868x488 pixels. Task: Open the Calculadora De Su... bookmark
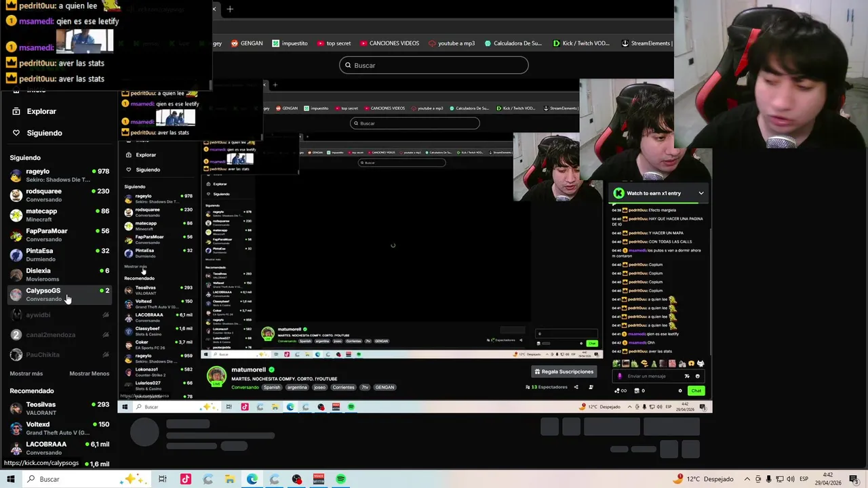pos(513,43)
